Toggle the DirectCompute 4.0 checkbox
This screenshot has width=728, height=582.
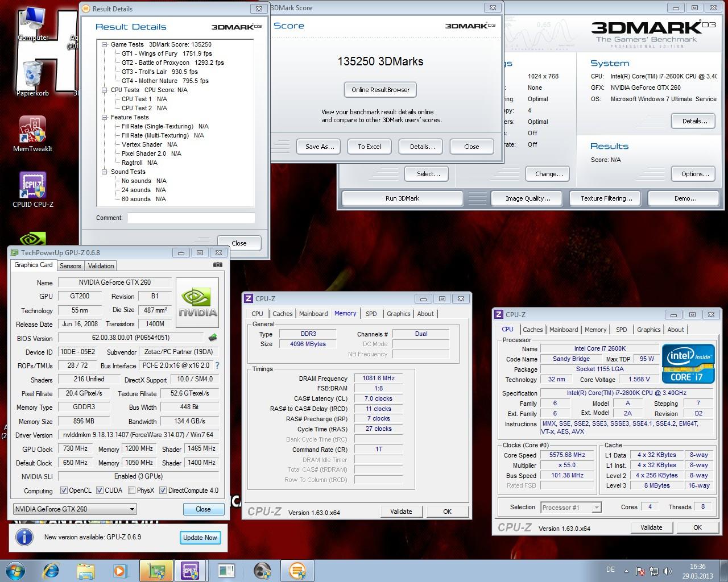(163, 490)
